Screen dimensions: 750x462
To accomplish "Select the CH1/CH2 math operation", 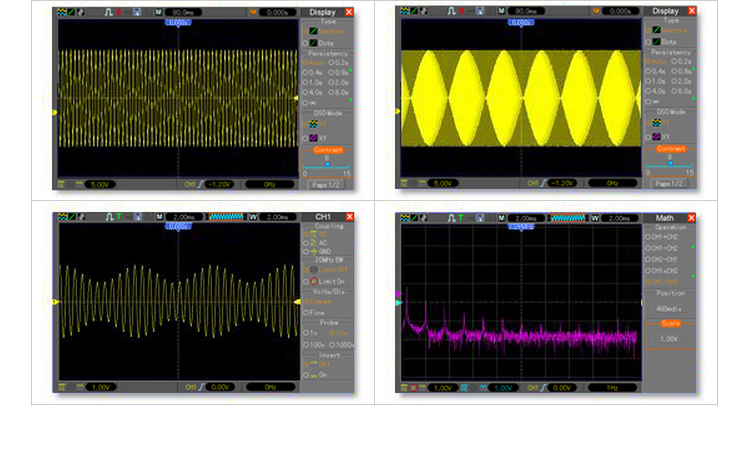I will click(x=660, y=281).
